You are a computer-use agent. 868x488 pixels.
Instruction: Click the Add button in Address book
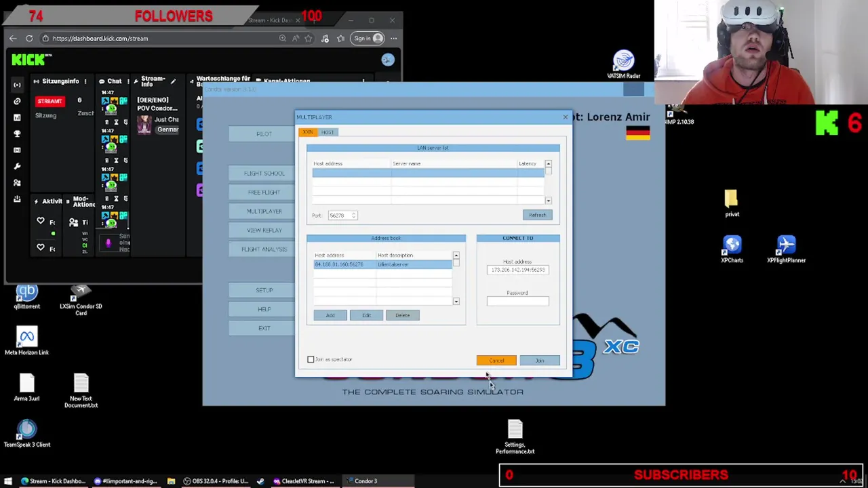pos(330,315)
